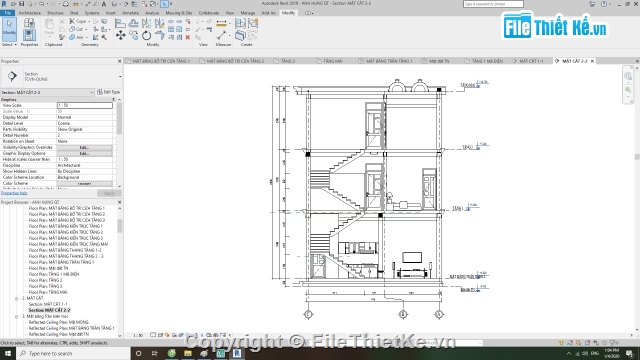This screenshot has width=640, height=360.
Task: Open the Properties help link
Action: coord(14,193)
